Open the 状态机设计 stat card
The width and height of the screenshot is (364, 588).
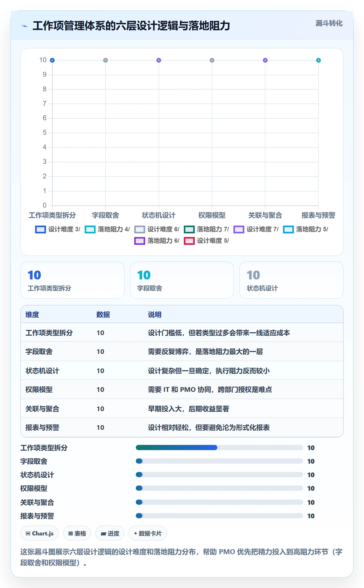point(291,280)
